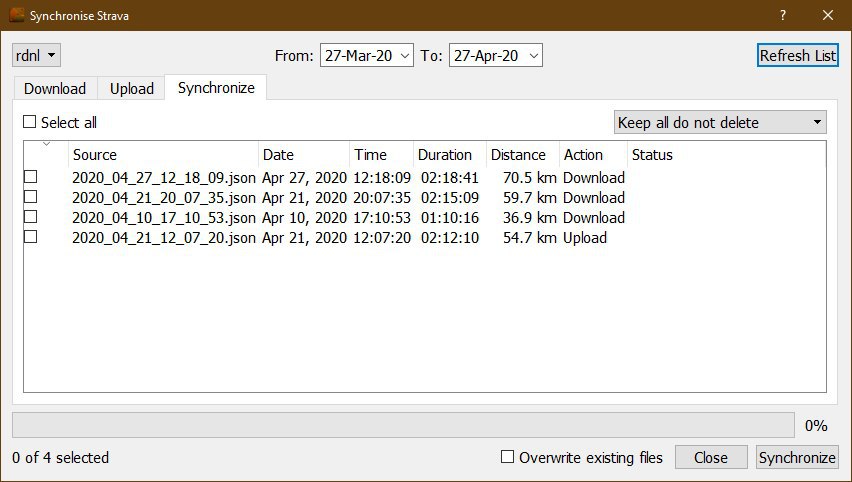Click the Synchronise Strava title bar app icon
The height and width of the screenshot is (482, 852).
pyautogui.click(x=17, y=15)
